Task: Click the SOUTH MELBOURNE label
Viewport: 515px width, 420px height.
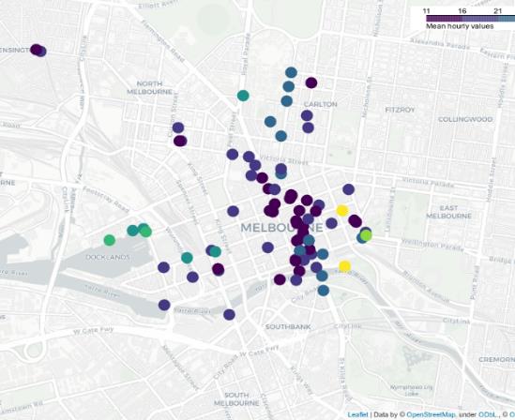Action: click(x=236, y=399)
